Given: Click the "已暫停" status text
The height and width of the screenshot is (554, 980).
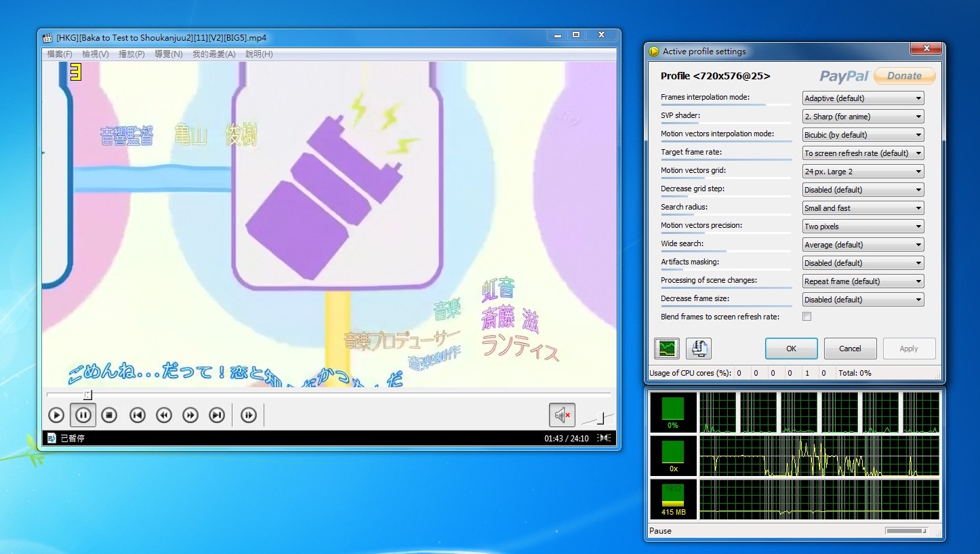Looking at the screenshot, I should click(73, 439).
